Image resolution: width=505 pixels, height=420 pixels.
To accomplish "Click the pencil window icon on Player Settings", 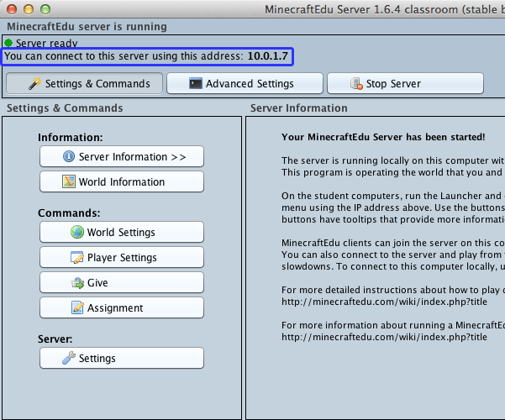I will tap(77, 257).
